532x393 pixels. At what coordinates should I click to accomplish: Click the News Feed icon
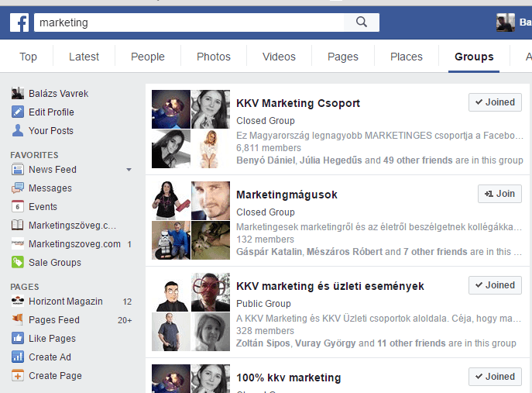click(x=18, y=169)
